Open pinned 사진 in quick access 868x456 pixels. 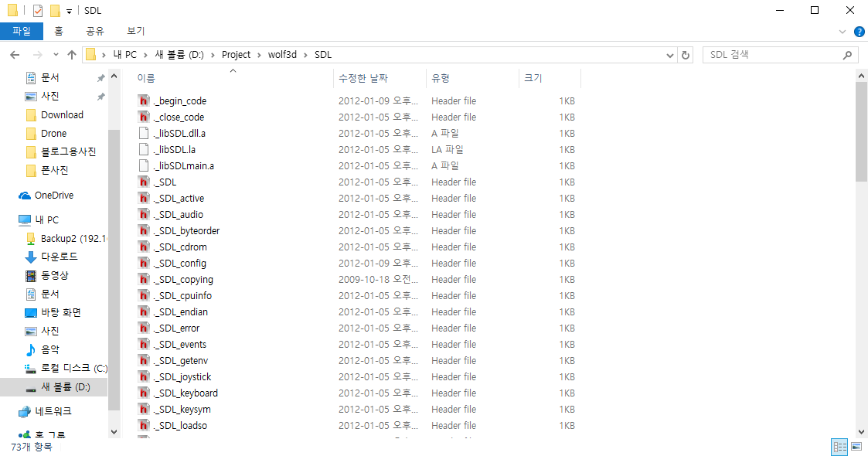(49, 96)
